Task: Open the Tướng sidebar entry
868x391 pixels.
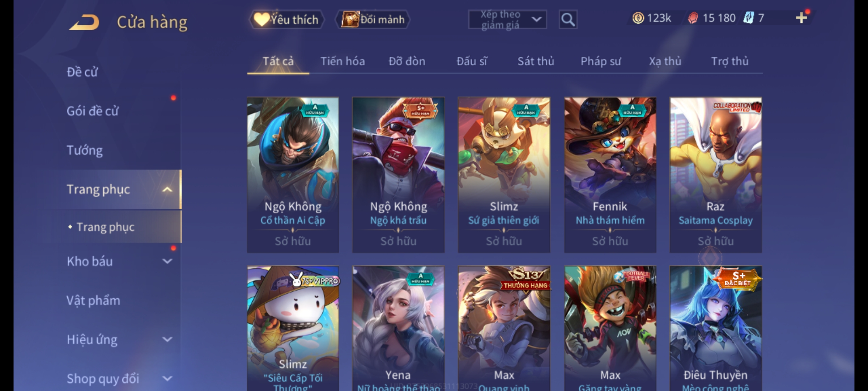Action: [85, 150]
